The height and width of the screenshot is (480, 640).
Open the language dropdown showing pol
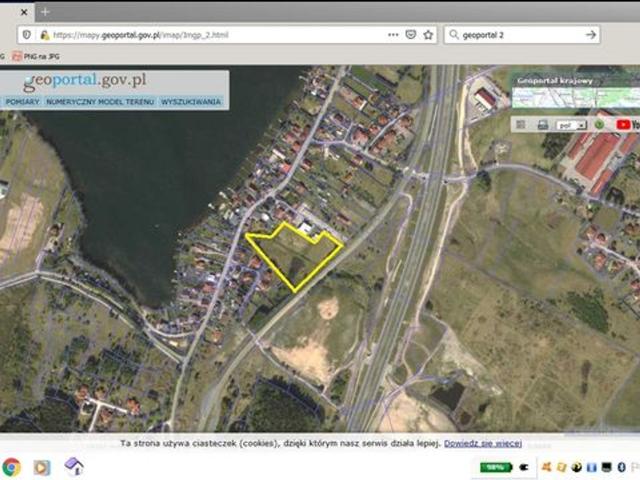point(571,125)
